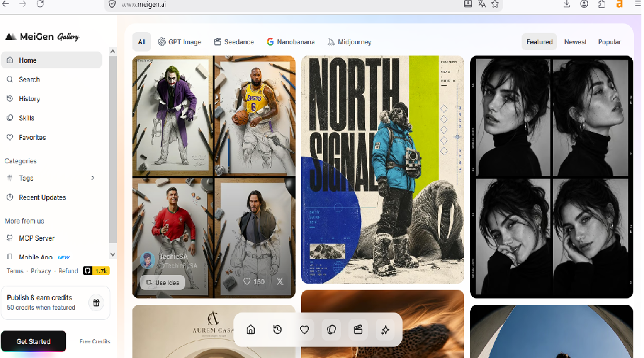Click the overlapping shapes icon in floating toolbar
The width and height of the screenshot is (644, 358).
tap(332, 330)
